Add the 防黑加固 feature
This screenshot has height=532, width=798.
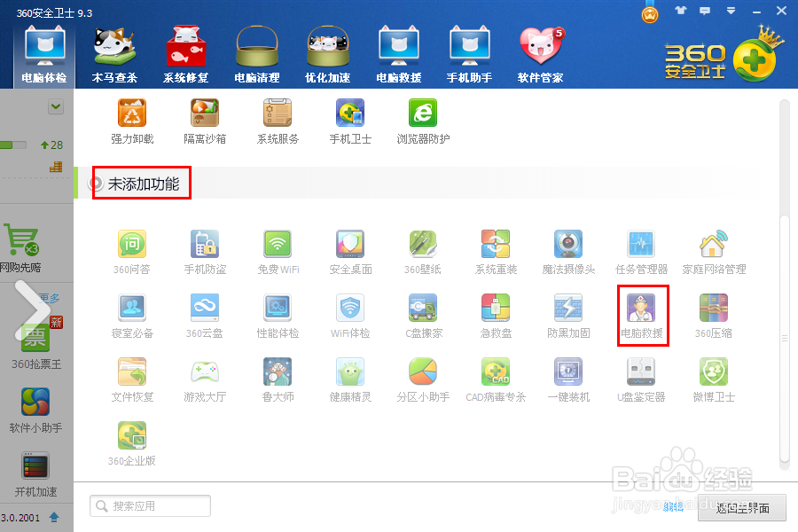pos(568,317)
